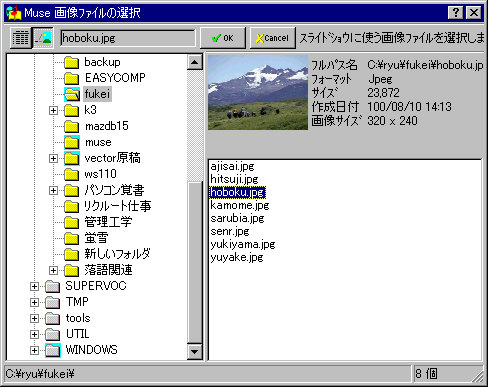This screenshot has width=488, height=387.
Task: Select senr.jpg in the file list
Action: click(x=230, y=231)
